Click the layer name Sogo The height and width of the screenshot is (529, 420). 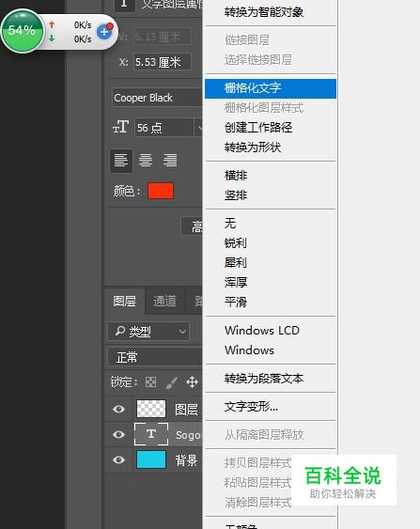point(188,435)
